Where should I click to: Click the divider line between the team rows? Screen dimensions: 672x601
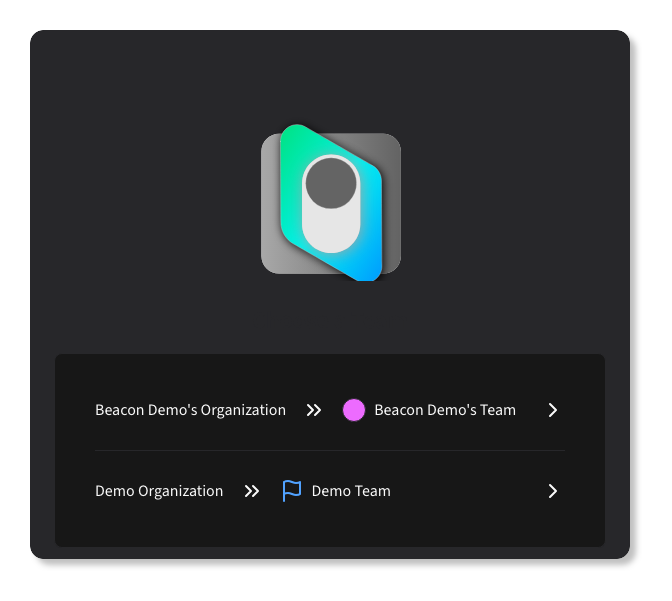click(x=330, y=450)
